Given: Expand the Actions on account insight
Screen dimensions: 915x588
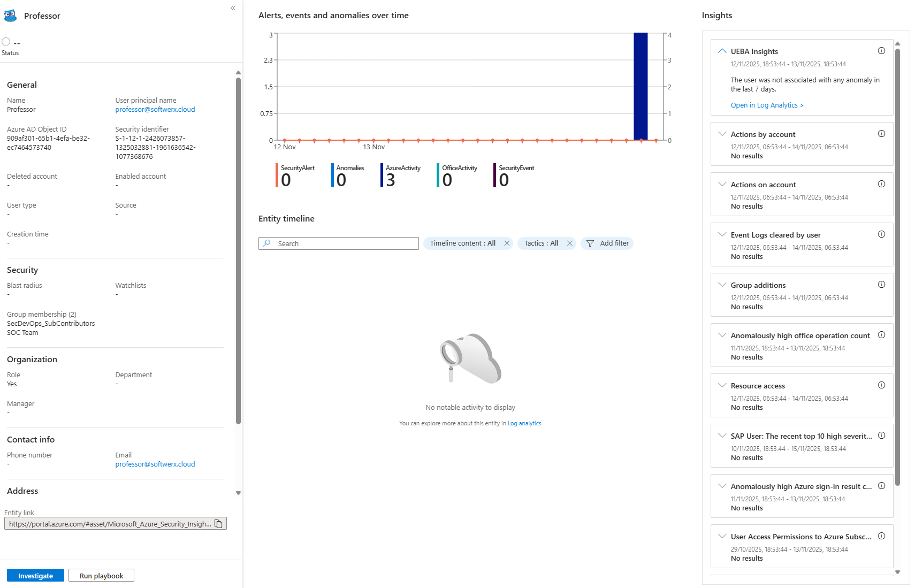Looking at the screenshot, I should pos(722,184).
